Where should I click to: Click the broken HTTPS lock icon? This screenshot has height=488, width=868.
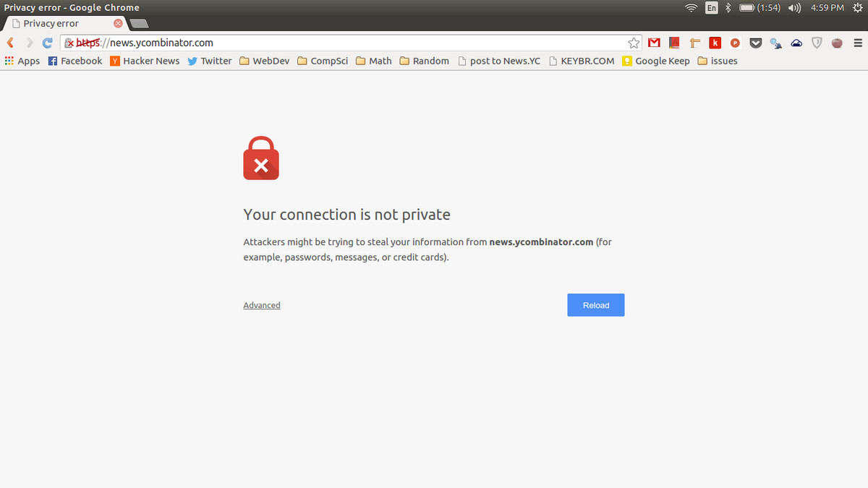[x=69, y=43]
